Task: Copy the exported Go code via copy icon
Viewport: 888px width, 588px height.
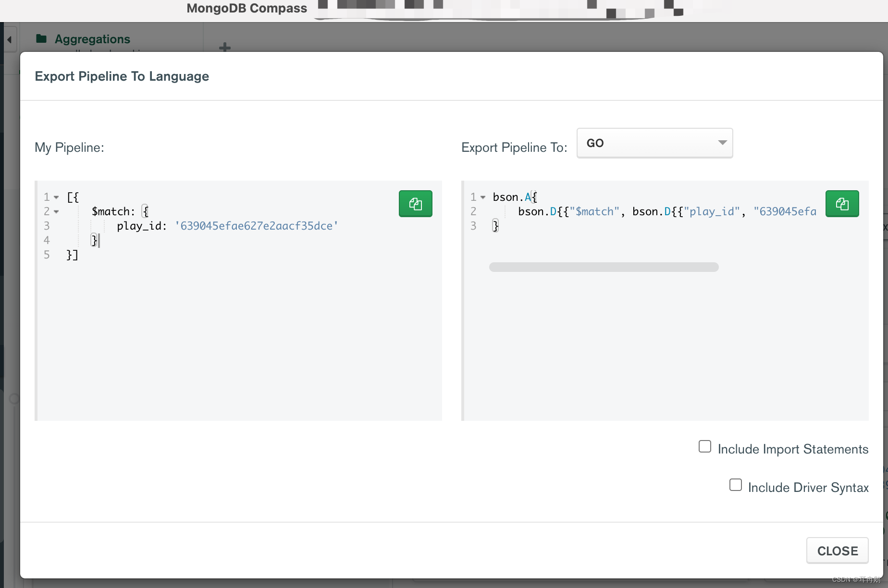Action: tap(842, 203)
